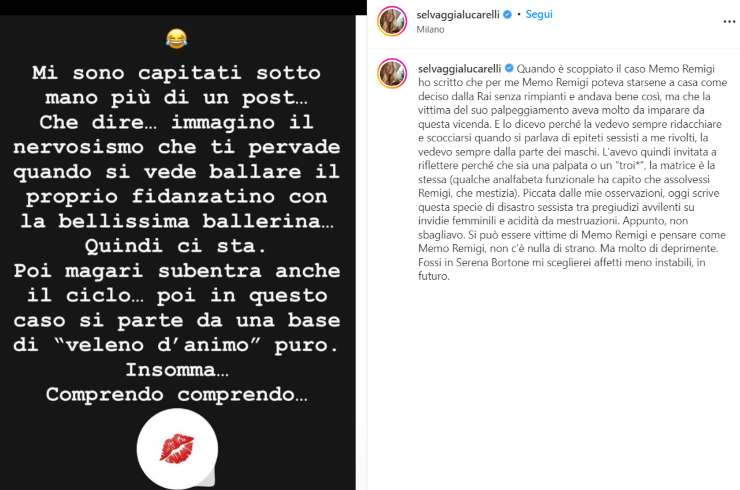
Task: Click the profile avatar in the post header
Action: [x=392, y=21]
